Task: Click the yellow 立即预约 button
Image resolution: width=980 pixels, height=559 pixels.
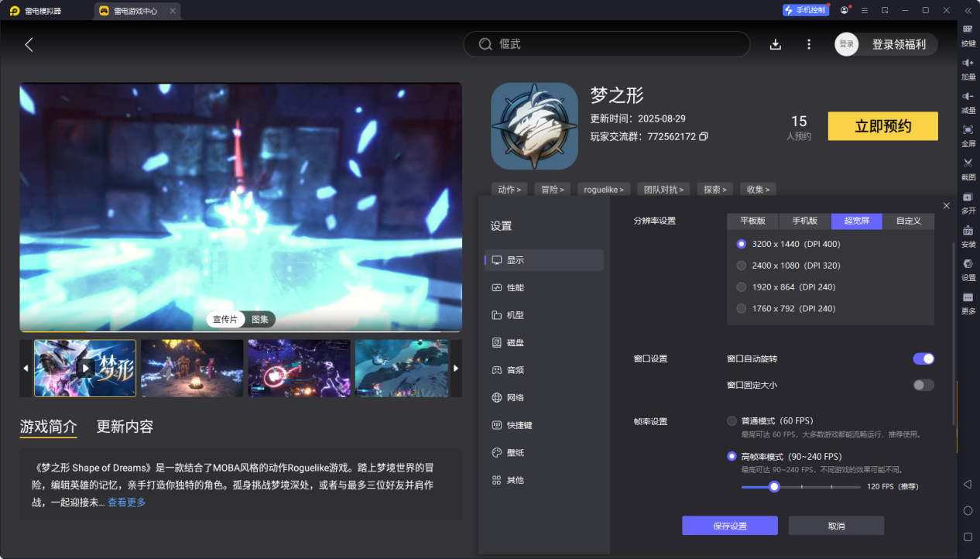Action: click(883, 126)
